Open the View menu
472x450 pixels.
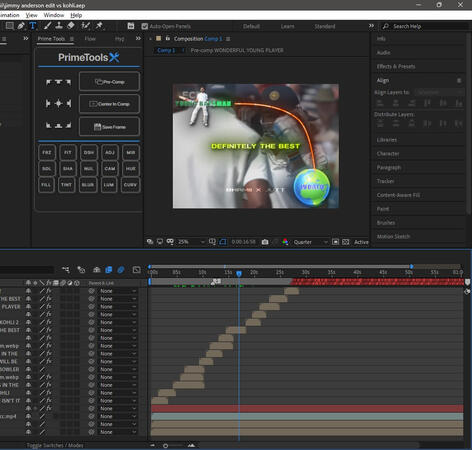[x=31, y=15]
